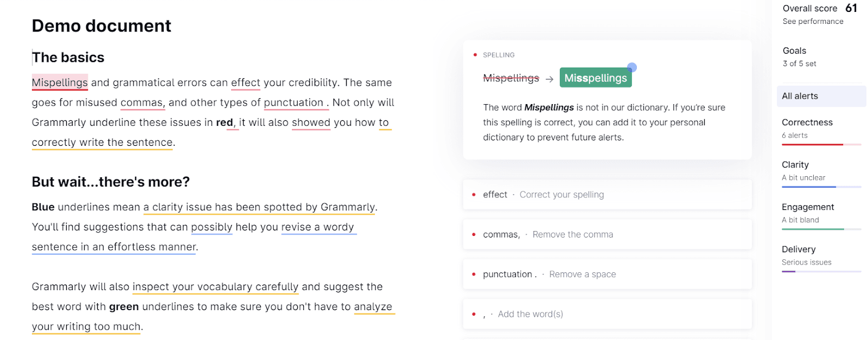Open the Goals panel showing 3 of 5 set

tap(794, 50)
